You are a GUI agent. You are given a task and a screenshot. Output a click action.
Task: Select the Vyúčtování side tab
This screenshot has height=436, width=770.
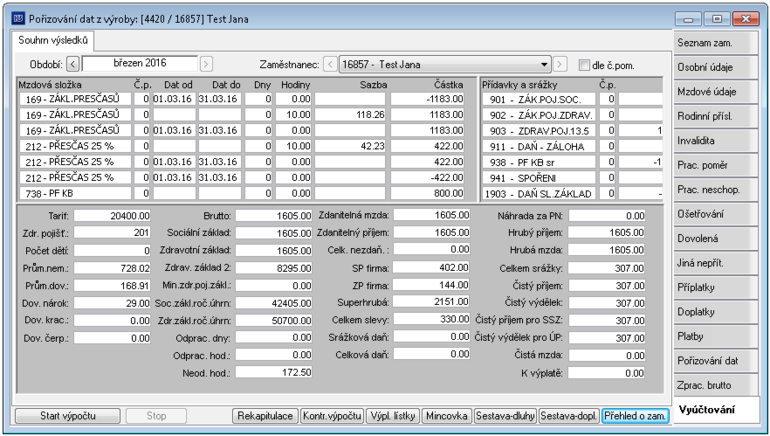coord(715,410)
